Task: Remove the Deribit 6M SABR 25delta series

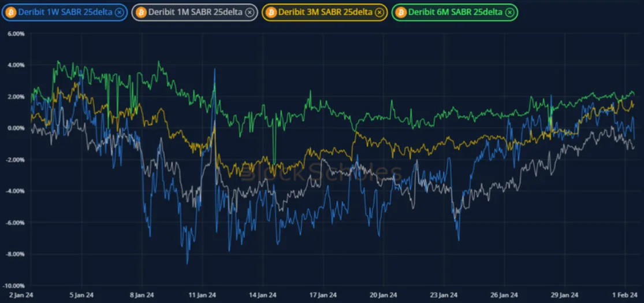Action: click(509, 12)
